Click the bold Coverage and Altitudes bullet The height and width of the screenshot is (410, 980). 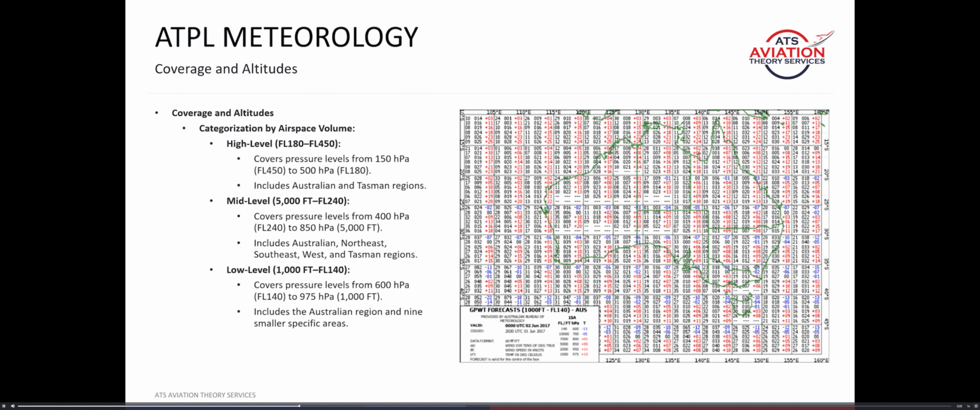click(223, 113)
